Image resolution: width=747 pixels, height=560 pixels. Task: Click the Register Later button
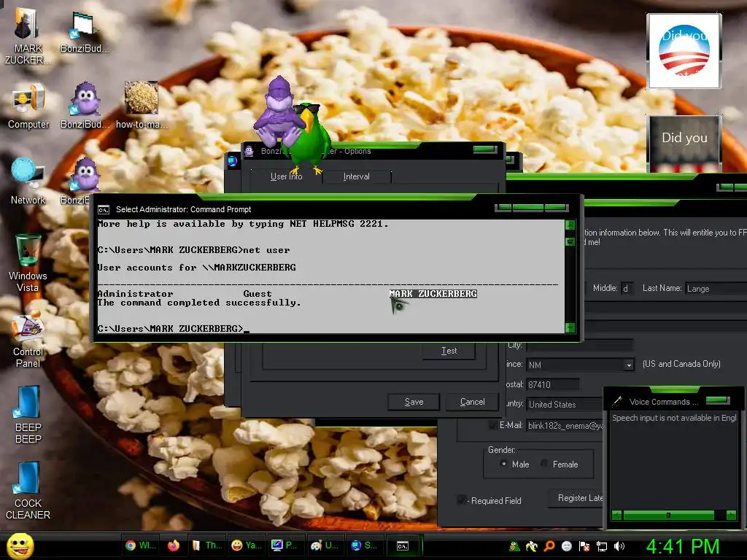[576, 498]
